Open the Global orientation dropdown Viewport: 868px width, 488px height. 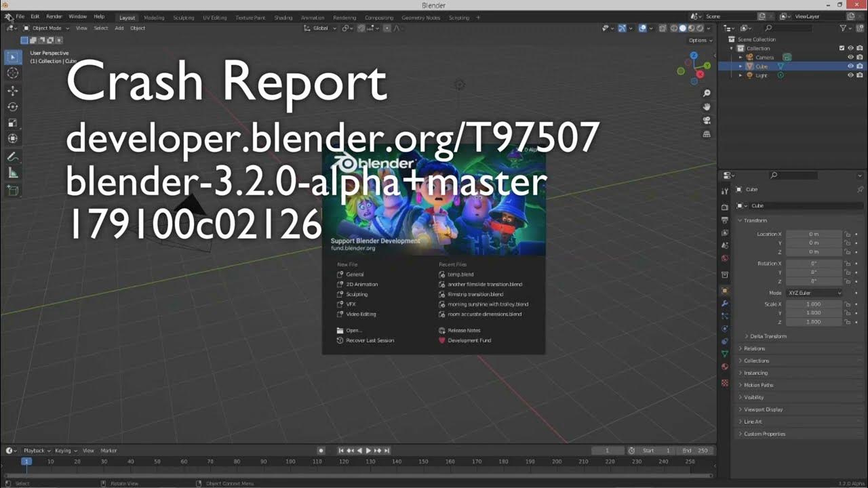[319, 28]
